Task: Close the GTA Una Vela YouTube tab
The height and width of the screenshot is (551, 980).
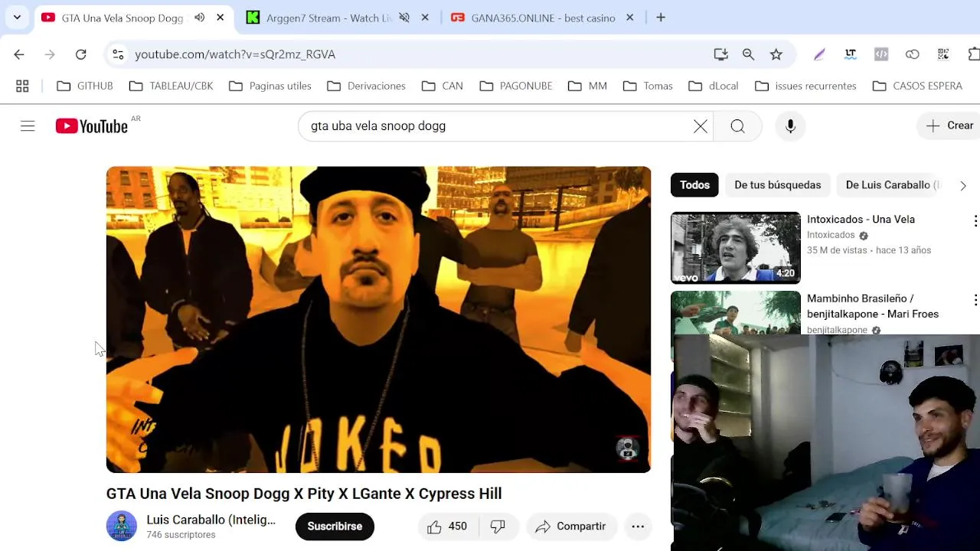Action: click(220, 18)
